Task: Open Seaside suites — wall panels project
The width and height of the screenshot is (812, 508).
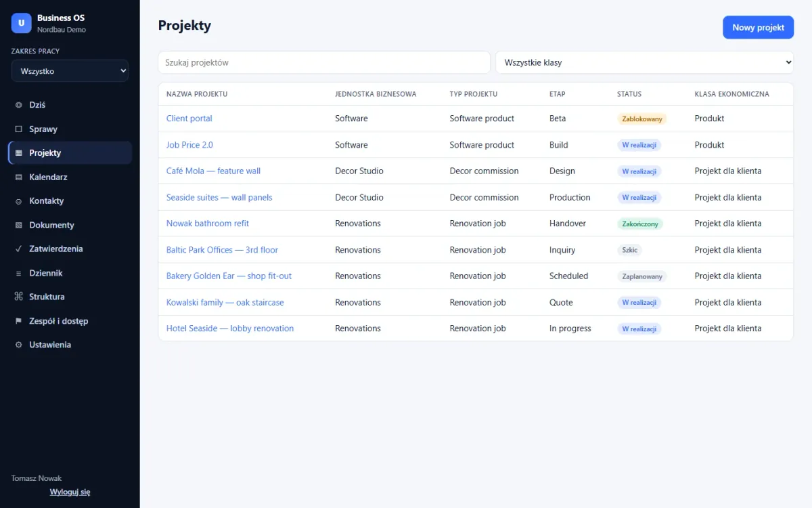Action: tap(219, 198)
